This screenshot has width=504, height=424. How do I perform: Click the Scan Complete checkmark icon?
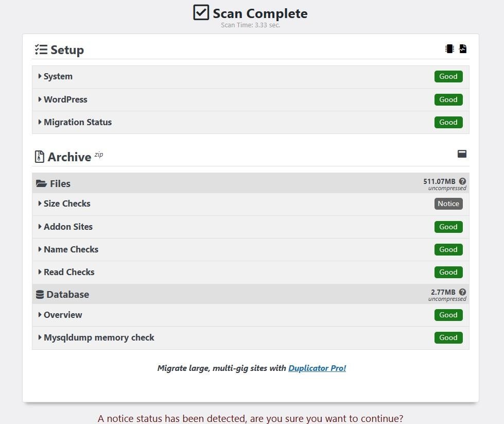coord(201,12)
